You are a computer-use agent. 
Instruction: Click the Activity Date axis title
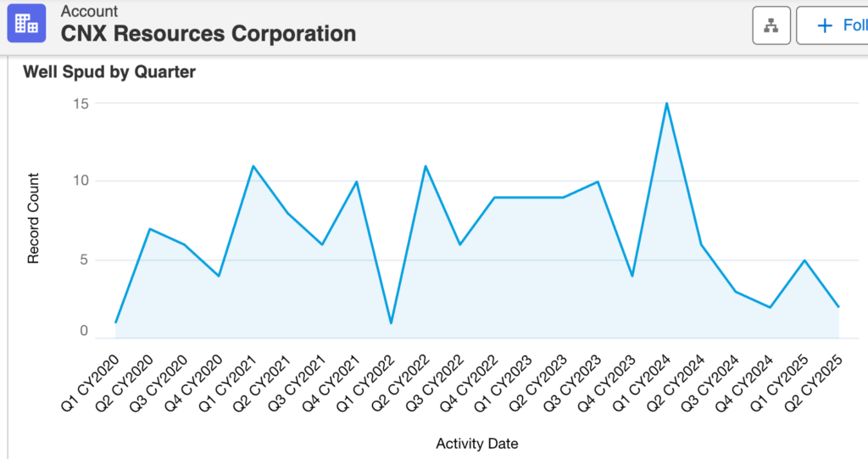(476, 444)
